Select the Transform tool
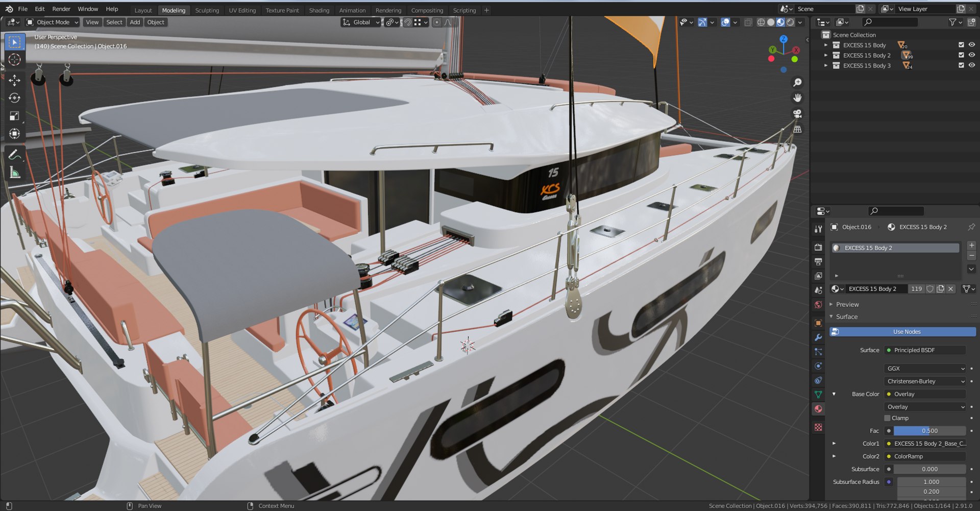This screenshot has width=980, height=511. click(x=15, y=134)
